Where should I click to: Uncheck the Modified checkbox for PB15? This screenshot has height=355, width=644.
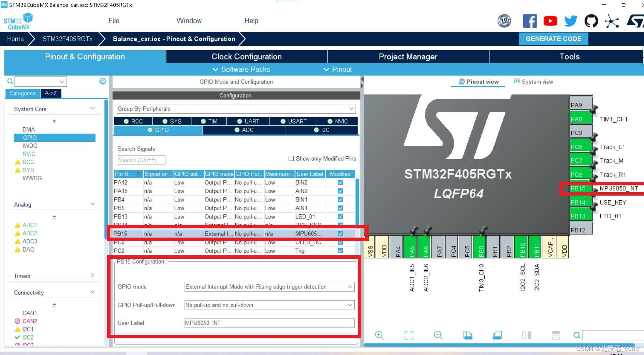pyautogui.click(x=340, y=233)
